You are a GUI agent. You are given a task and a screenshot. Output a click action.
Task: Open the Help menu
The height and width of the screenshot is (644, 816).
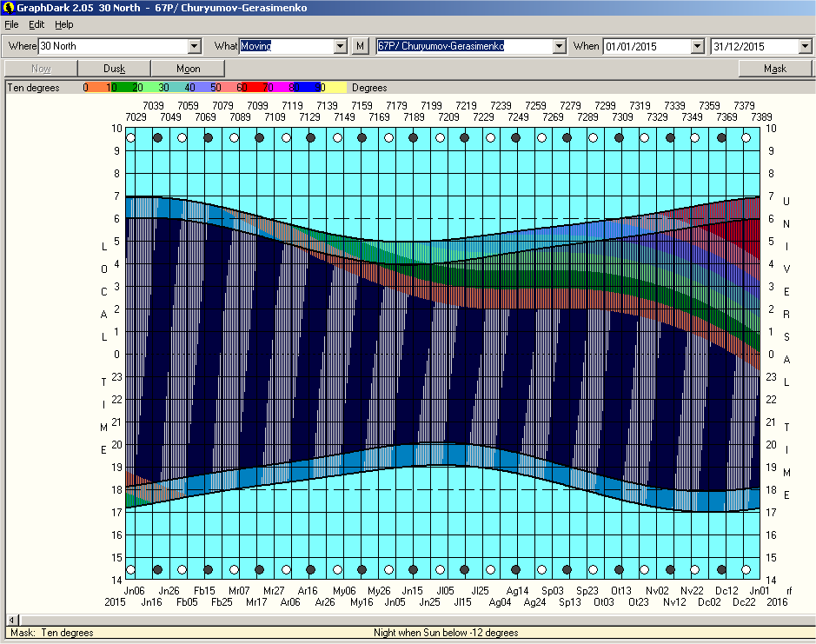coord(64,24)
